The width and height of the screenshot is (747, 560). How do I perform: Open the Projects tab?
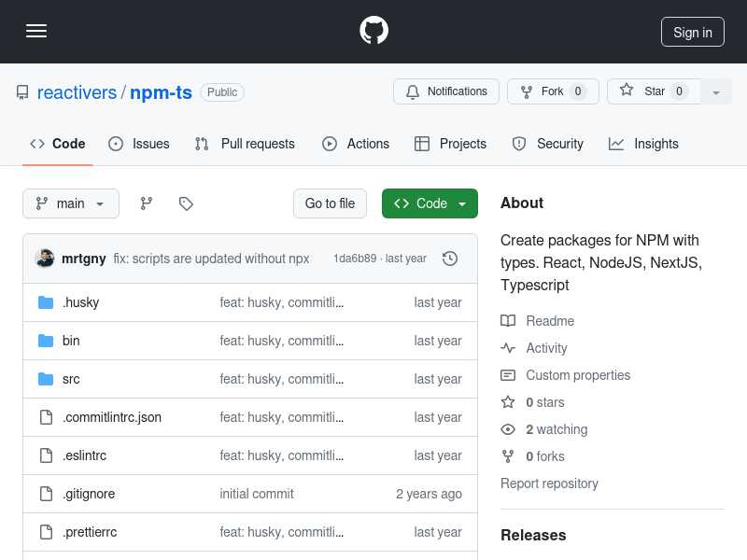[450, 144]
